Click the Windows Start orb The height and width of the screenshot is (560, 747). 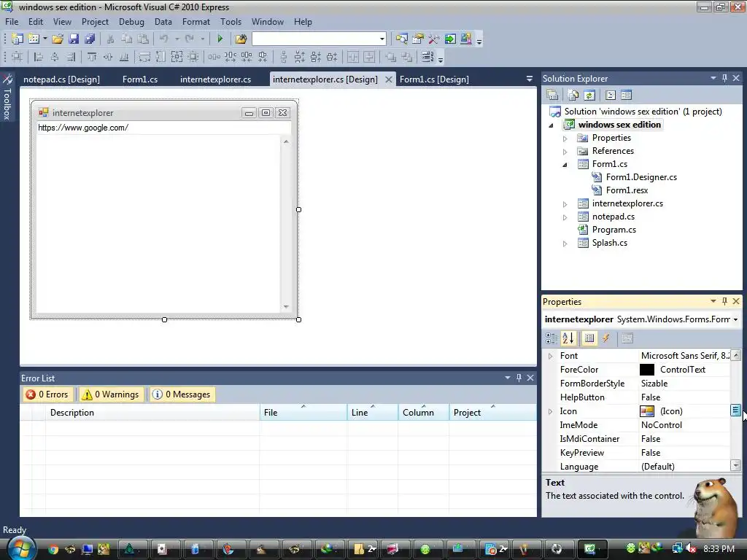tap(20, 548)
